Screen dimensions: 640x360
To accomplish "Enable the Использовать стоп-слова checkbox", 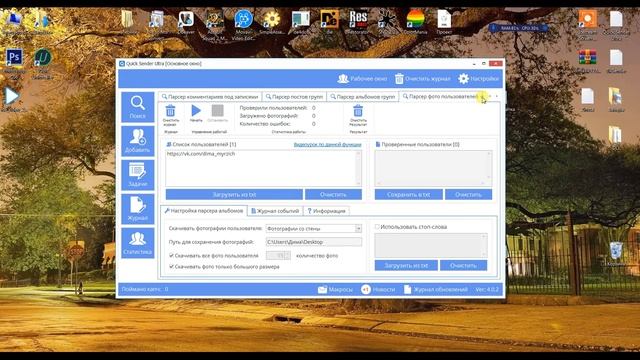I will 377,227.
